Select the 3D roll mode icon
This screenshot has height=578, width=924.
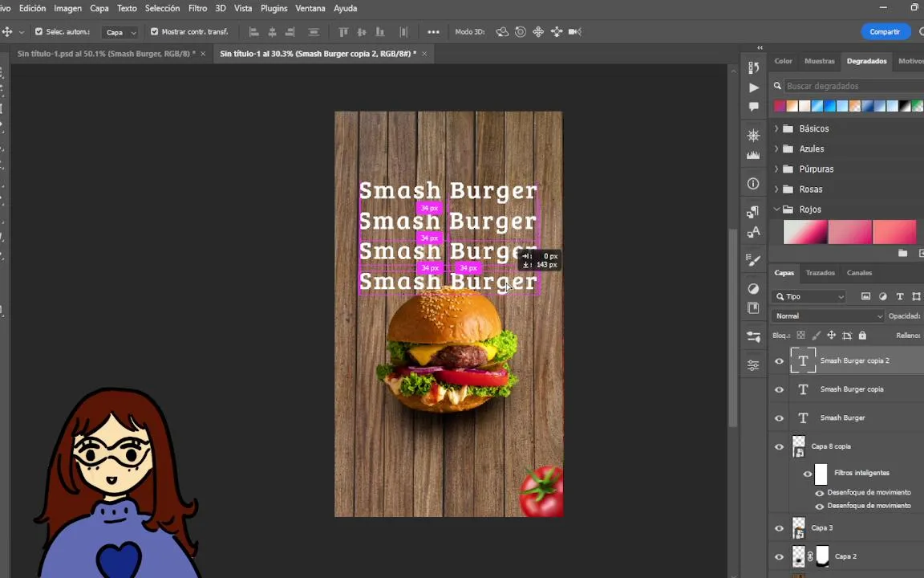[x=521, y=32]
